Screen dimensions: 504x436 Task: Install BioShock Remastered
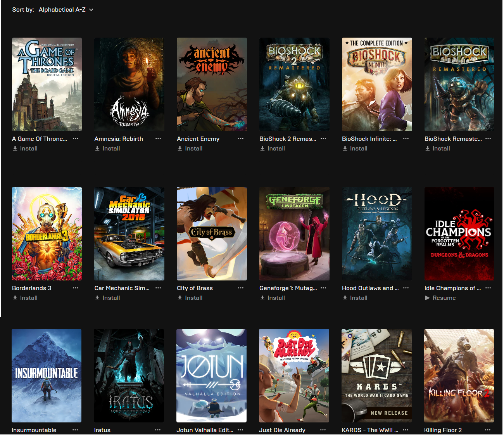pyautogui.click(x=438, y=149)
